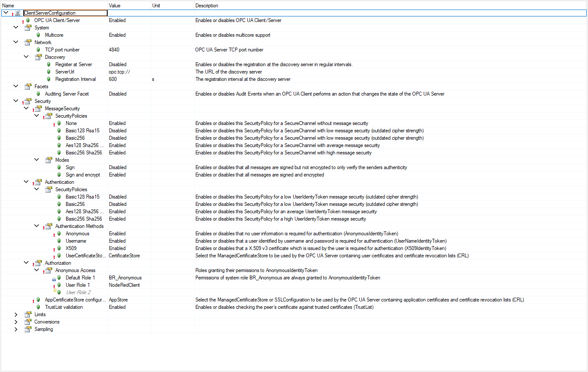Image resolution: width=588 pixels, height=372 pixels.
Task: Select the Enabled value of the None policy
Action: coord(117,123)
